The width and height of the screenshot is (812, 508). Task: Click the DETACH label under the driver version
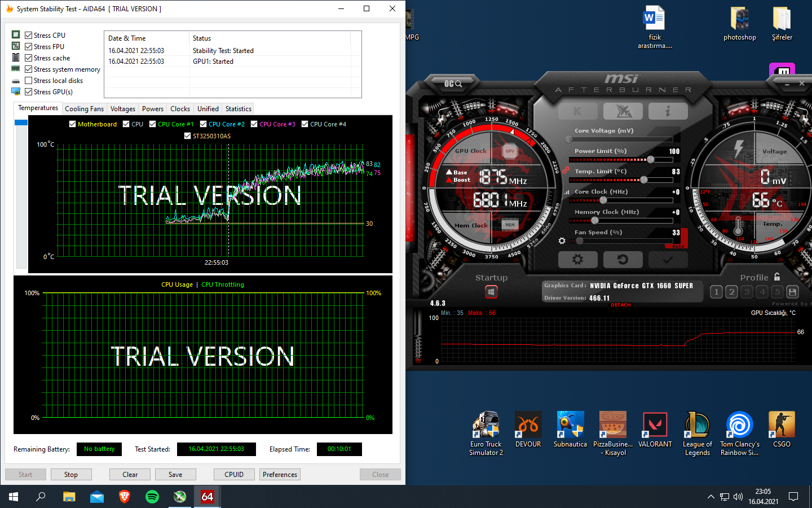pos(620,305)
